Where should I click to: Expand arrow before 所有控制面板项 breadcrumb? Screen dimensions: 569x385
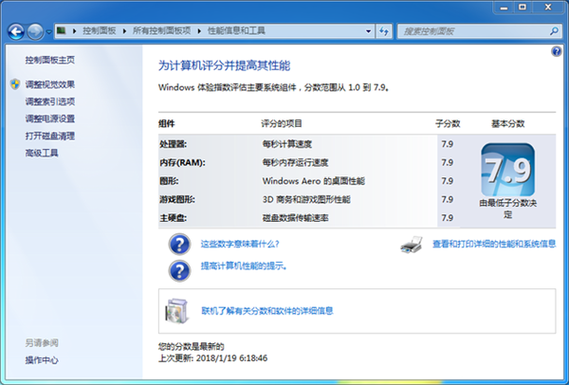coord(124,31)
